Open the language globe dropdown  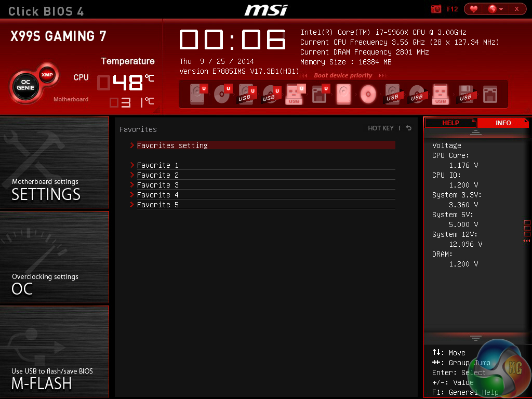(495, 9)
